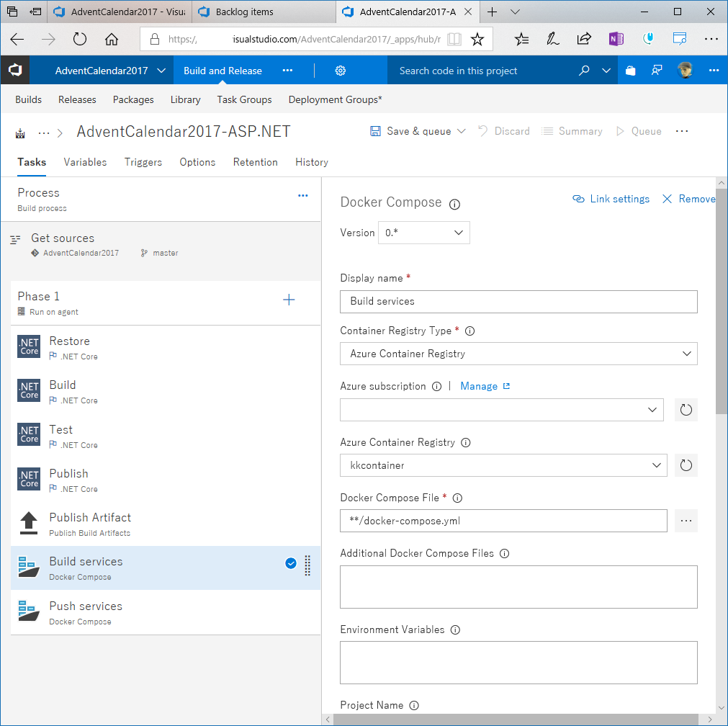Screen dimensions: 728x726
Task: Switch to the Retention tab
Action: 256,162
